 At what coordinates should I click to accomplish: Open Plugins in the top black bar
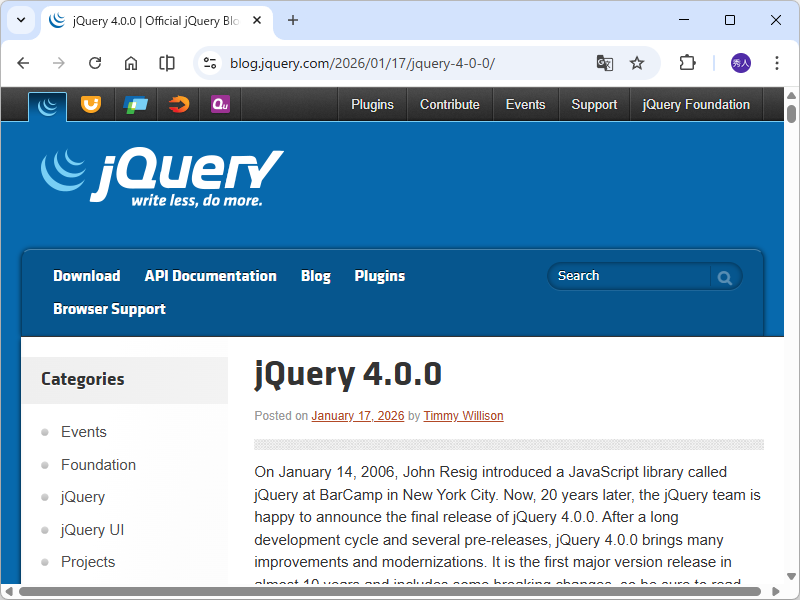372,105
